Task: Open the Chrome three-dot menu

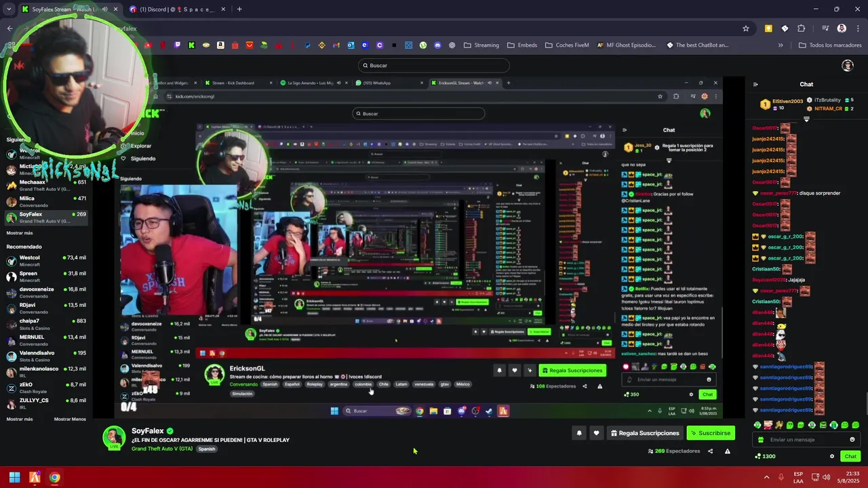Action: pyautogui.click(x=856, y=28)
